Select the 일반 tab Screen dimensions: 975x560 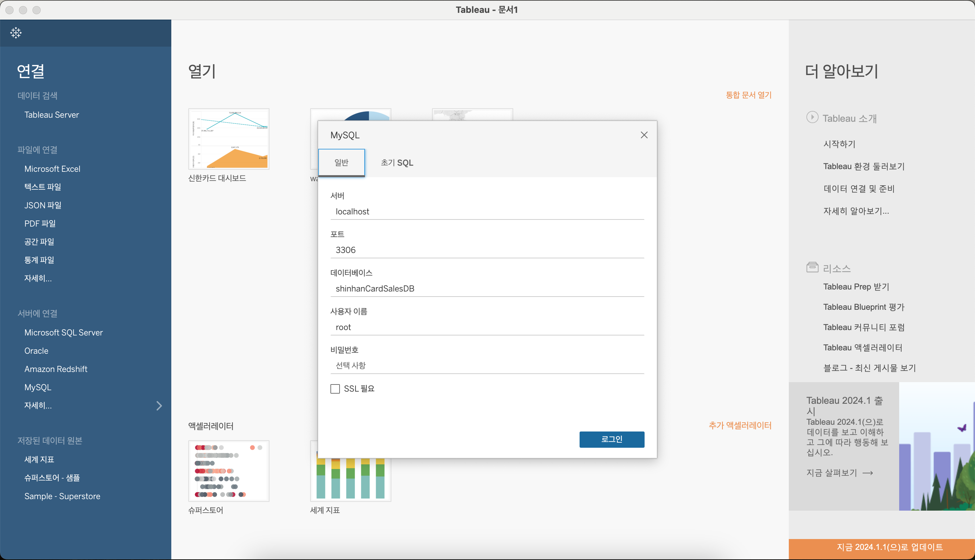342,163
